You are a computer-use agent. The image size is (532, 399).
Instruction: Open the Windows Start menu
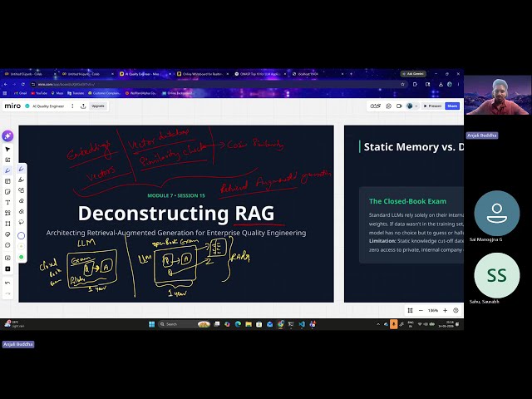[151, 324]
